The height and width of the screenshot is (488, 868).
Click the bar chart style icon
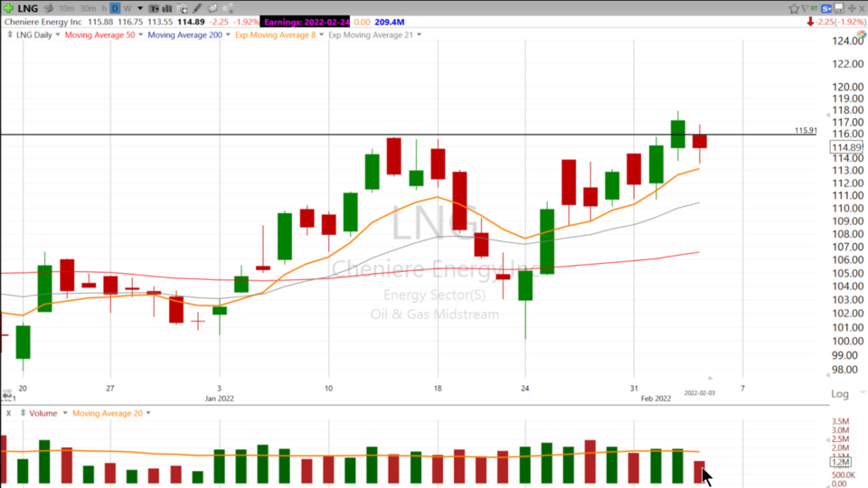pyautogui.click(x=166, y=8)
